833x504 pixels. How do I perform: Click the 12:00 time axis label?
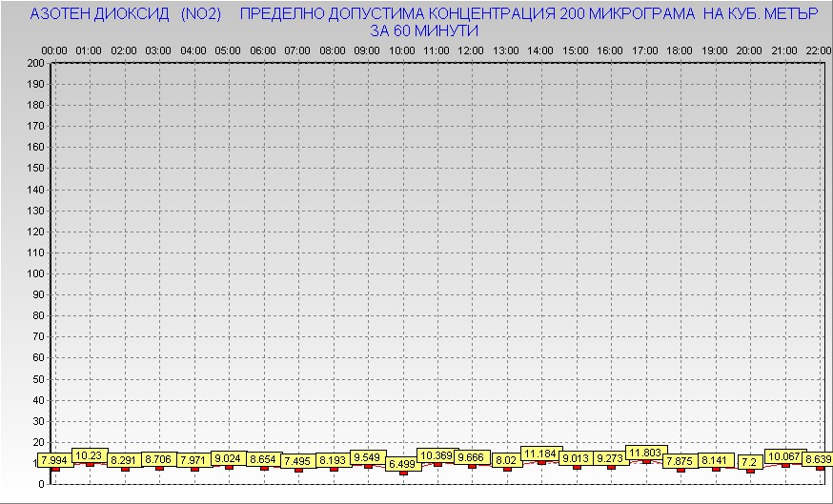[x=471, y=51]
